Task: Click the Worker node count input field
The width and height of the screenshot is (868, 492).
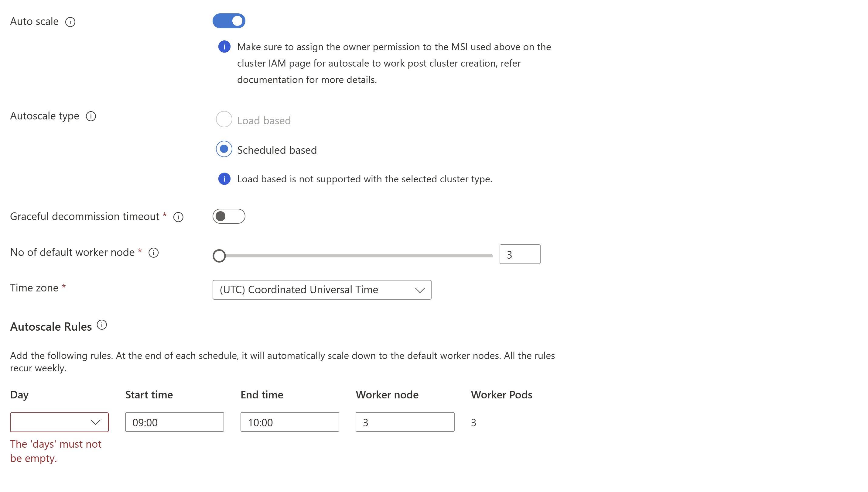Action: [405, 422]
